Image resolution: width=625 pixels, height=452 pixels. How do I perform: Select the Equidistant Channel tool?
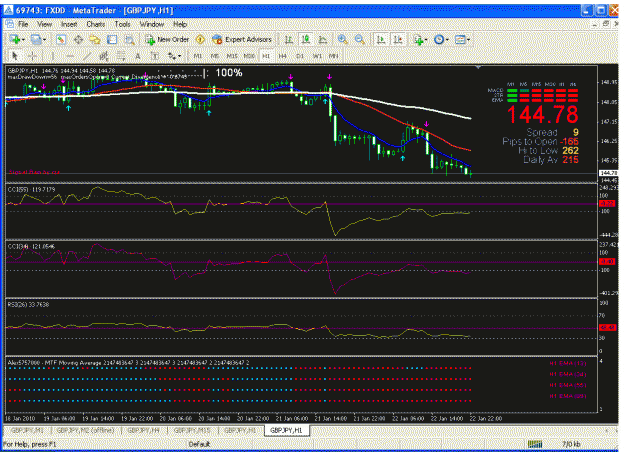pyautogui.click(x=104, y=56)
